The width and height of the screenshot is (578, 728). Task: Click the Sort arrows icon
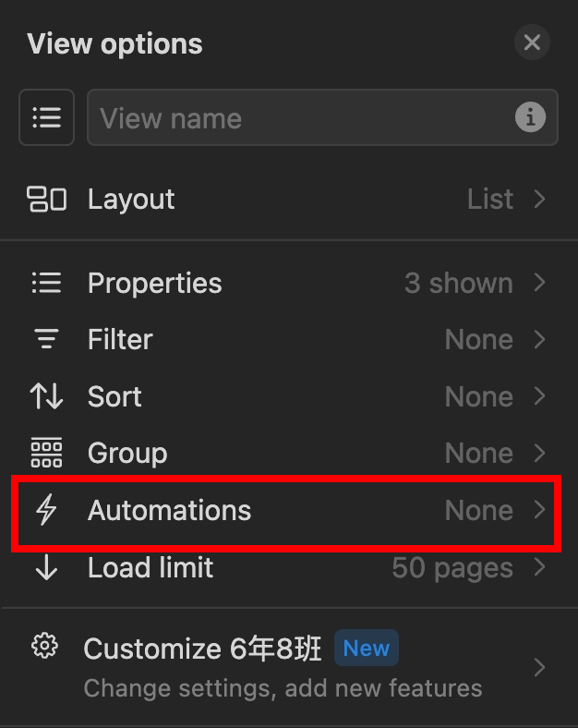tap(46, 396)
